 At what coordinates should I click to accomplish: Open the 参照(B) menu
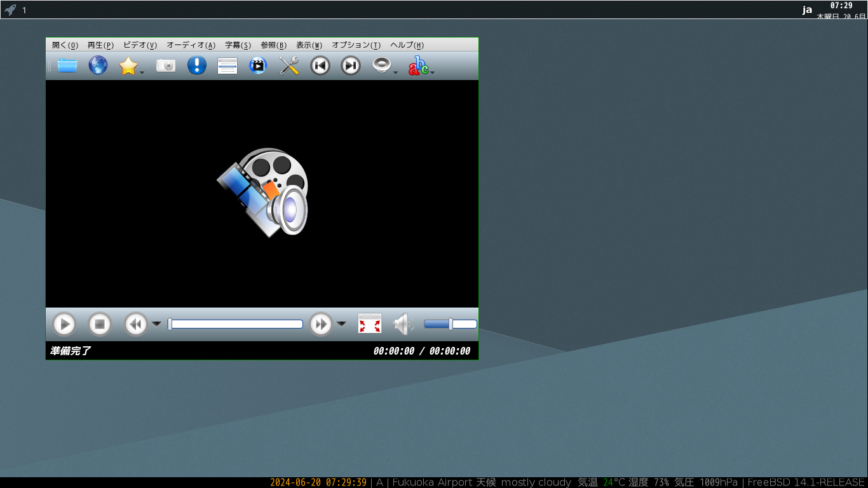(273, 45)
